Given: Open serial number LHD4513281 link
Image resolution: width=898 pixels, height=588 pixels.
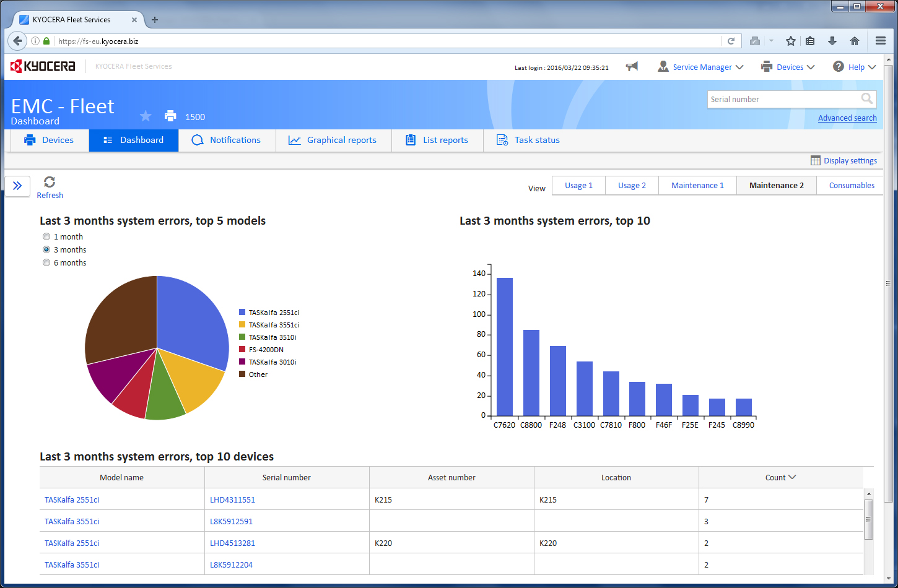Looking at the screenshot, I should coord(232,543).
